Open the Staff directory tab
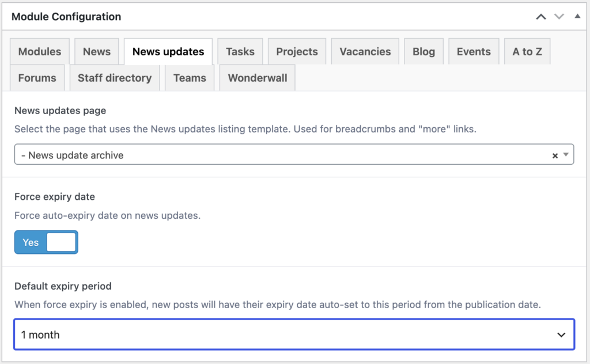Image resolution: width=590 pixels, height=364 pixels. pos(115,78)
